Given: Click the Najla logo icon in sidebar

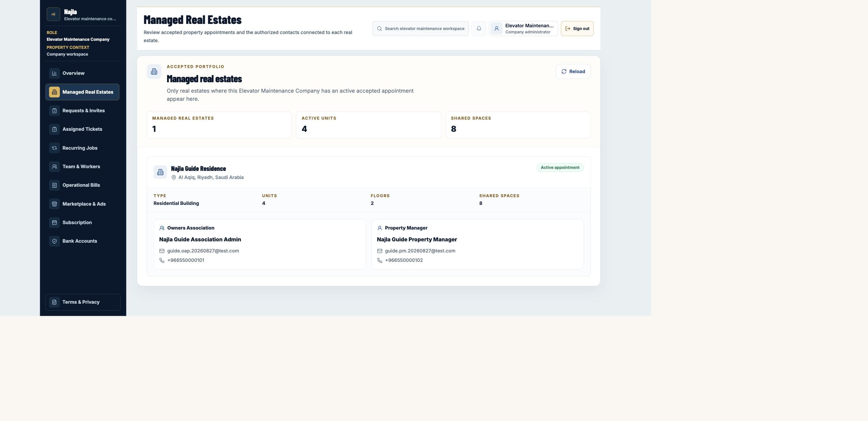Looking at the screenshot, I should pyautogui.click(x=53, y=14).
